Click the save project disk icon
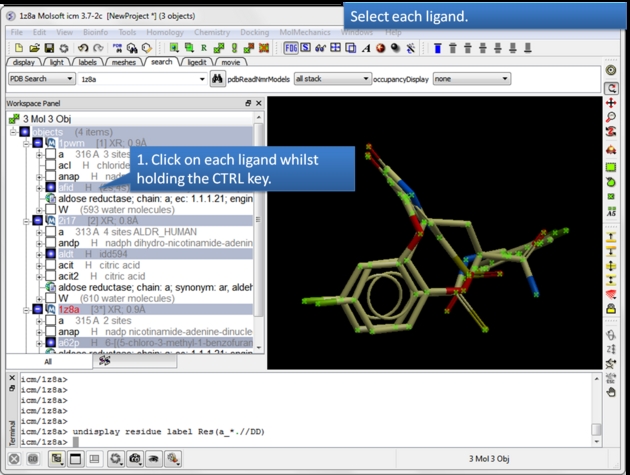Screen dimensions: 630x475 point(49,47)
